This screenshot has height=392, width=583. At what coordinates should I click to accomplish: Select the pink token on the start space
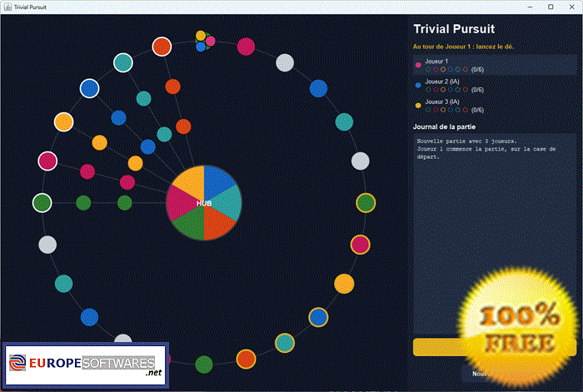coord(211,42)
